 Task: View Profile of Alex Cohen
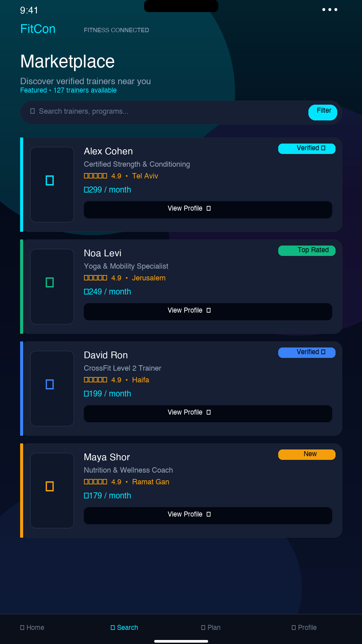tap(208, 210)
